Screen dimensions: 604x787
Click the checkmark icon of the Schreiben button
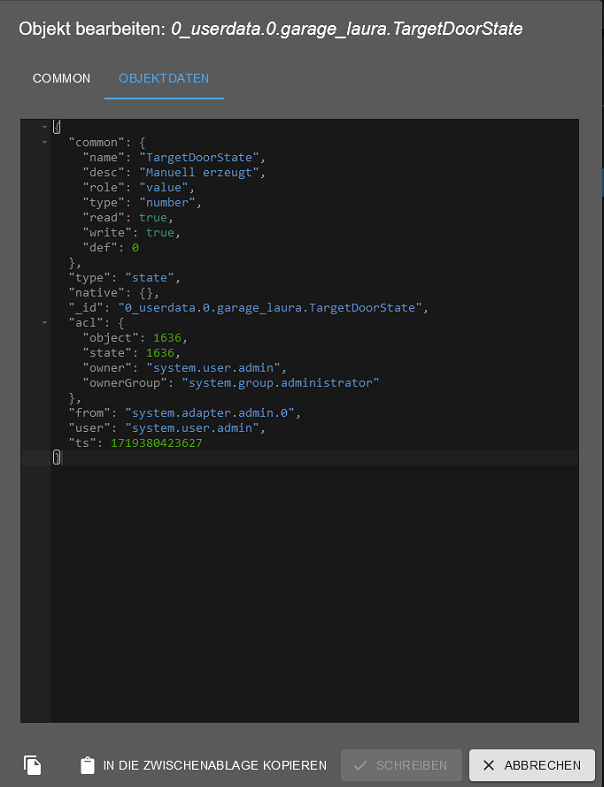click(360, 765)
